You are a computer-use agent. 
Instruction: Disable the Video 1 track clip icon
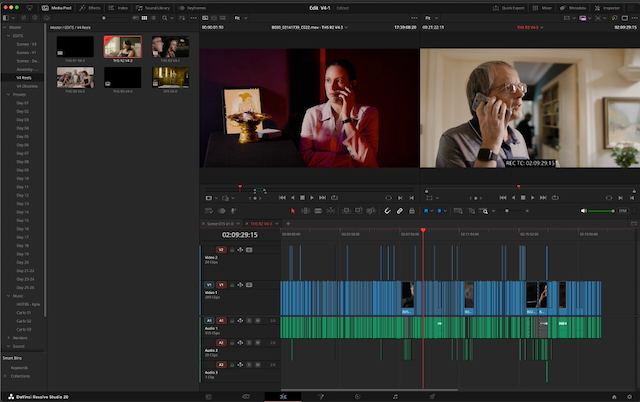(x=249, y=285)
